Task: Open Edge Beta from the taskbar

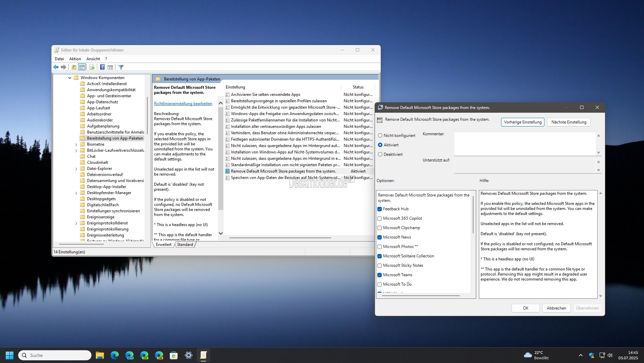Action: (129, 355)
